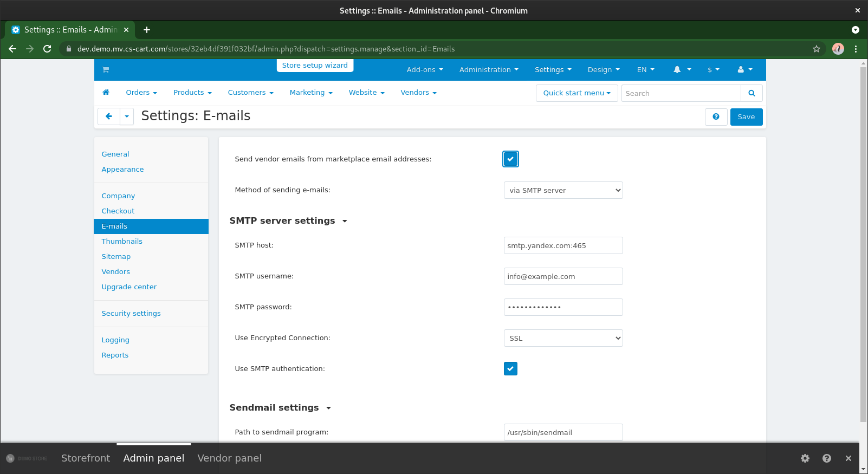Launch the Store setup wizard

(315, 66)
